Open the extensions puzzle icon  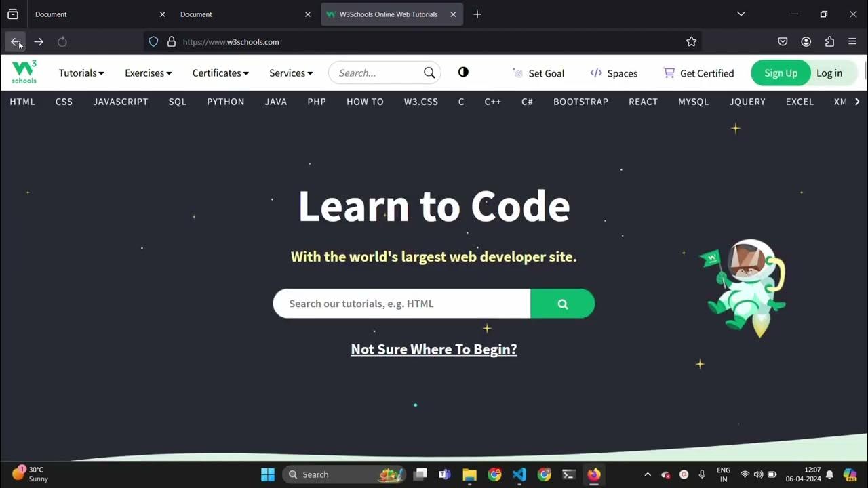pyautogui.click(x=829, y=42)
